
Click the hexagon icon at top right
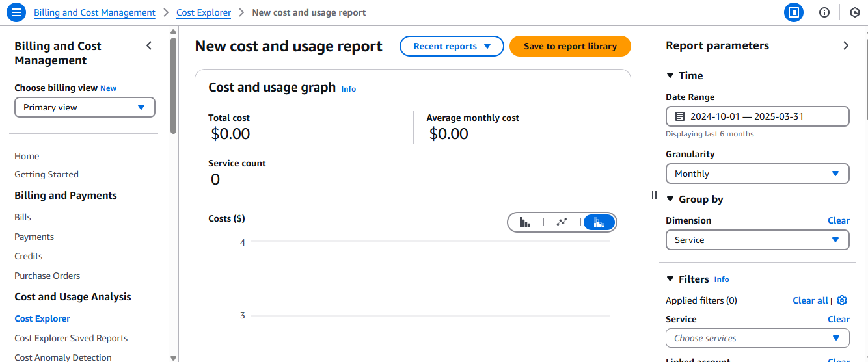pyautogui.click(x=855, y=12)
